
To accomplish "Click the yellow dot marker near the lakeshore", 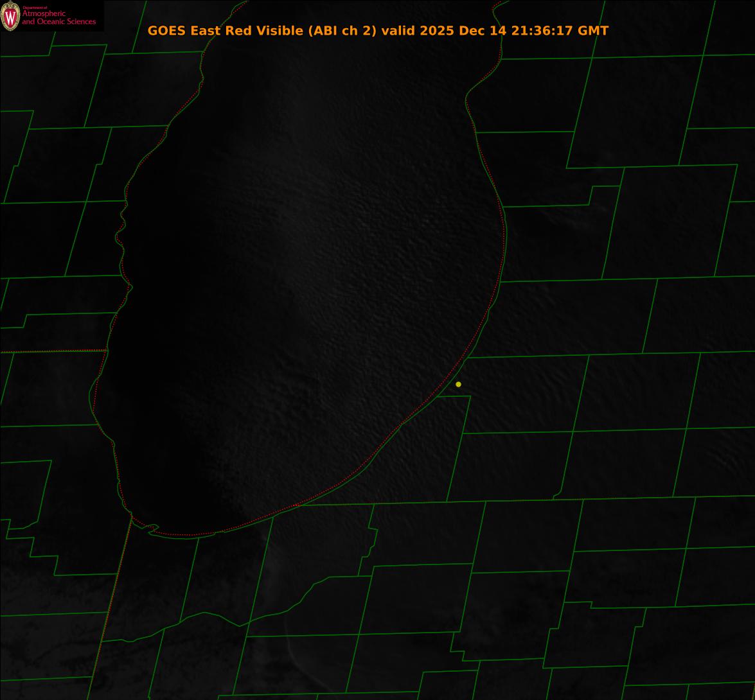I will tap(458, 384).
